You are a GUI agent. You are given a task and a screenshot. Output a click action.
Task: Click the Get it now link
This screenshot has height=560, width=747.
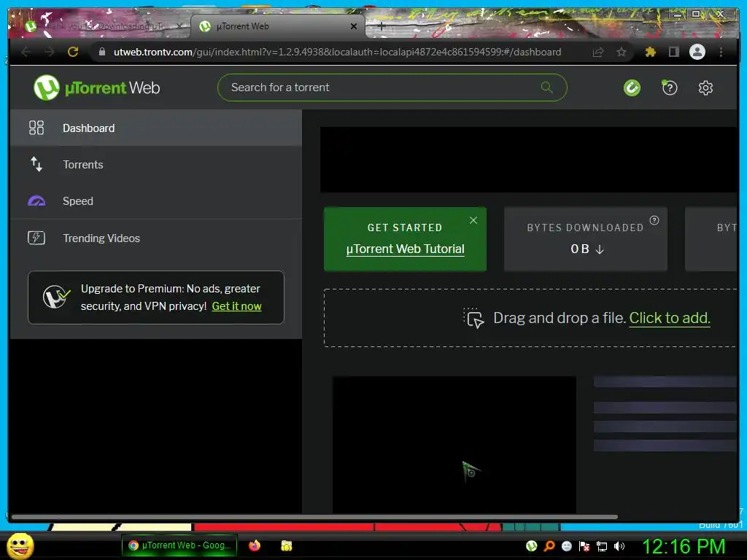pos(236,306)
